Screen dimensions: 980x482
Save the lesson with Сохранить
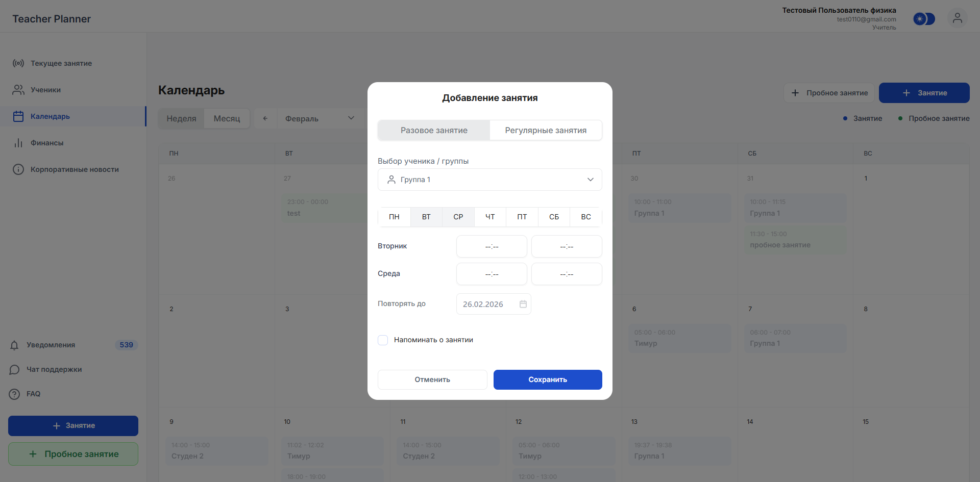click(548, 379)
